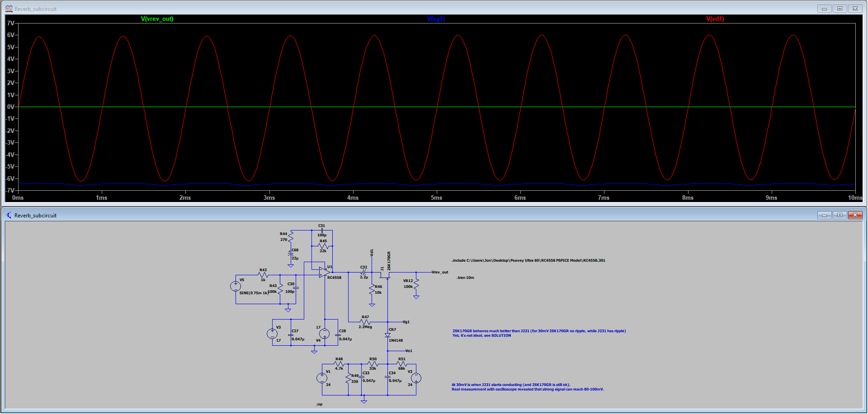Select coupling capacitor C32
Viewport: 868px width, 414px height.
tap(364, 272)
